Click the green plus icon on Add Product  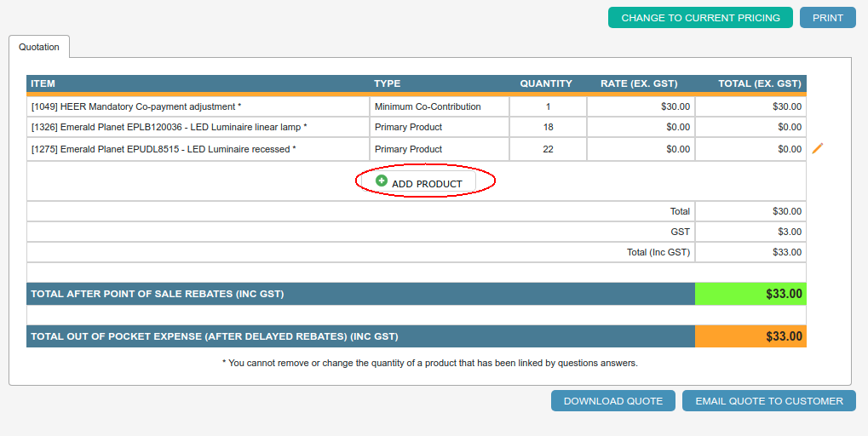382,181
